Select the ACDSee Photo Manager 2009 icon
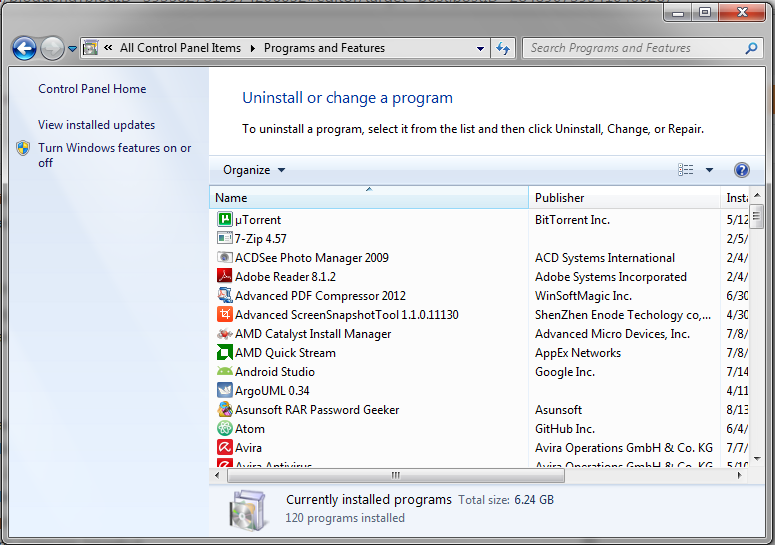The width and height of the screenshot is (775, 545). tap(225, 257)
